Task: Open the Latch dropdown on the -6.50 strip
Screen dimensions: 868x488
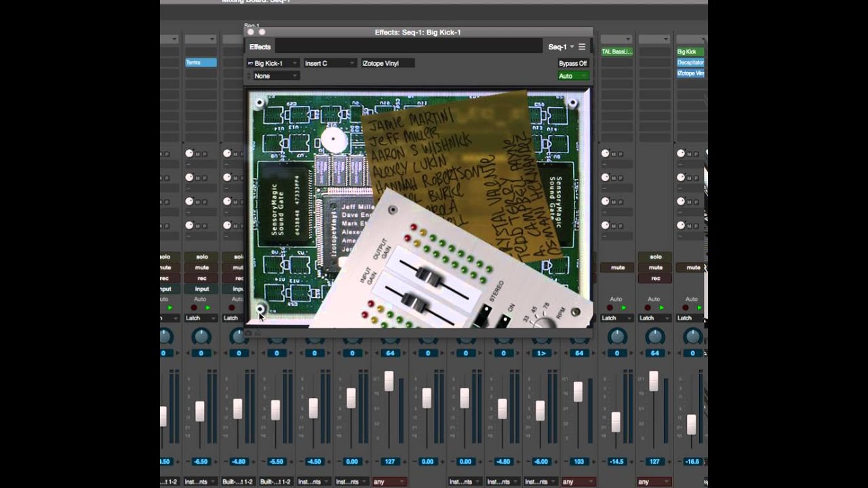Action: click(201, 318)
